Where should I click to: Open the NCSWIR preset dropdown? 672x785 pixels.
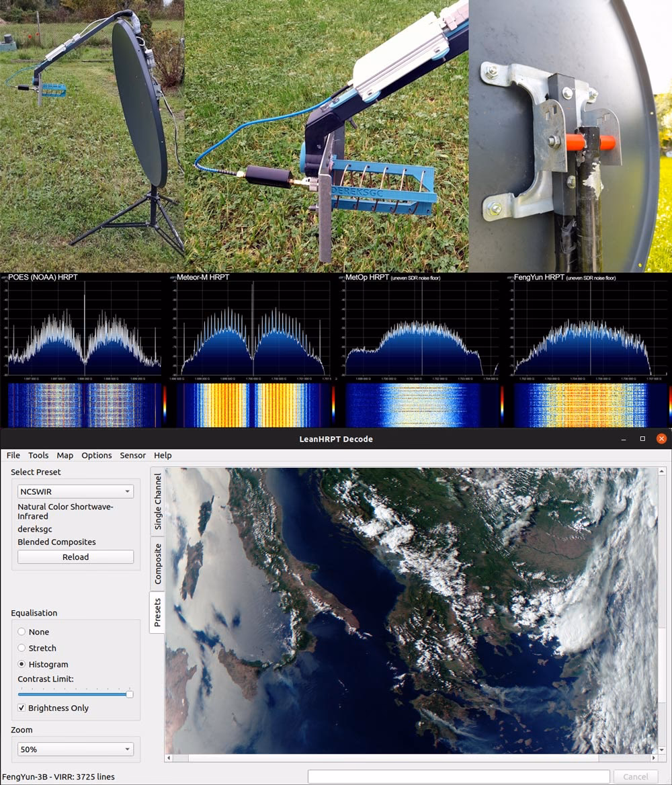tap(75, 491)
